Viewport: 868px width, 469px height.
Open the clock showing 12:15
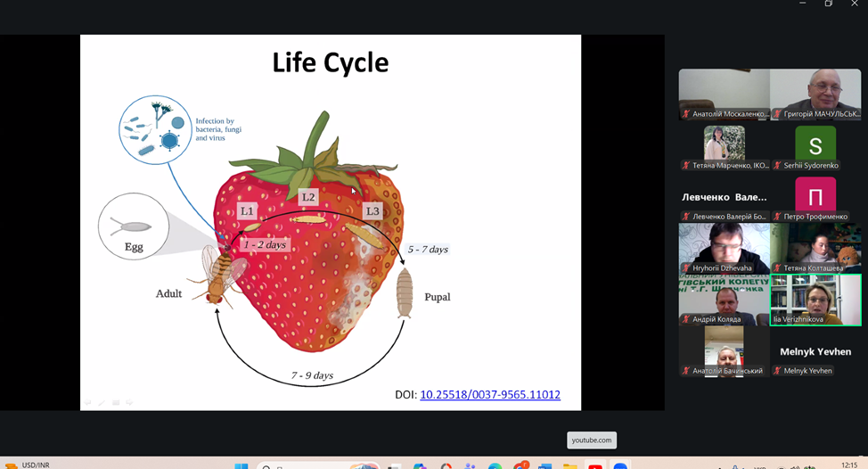pyautogui.click(x=848, y=465)
